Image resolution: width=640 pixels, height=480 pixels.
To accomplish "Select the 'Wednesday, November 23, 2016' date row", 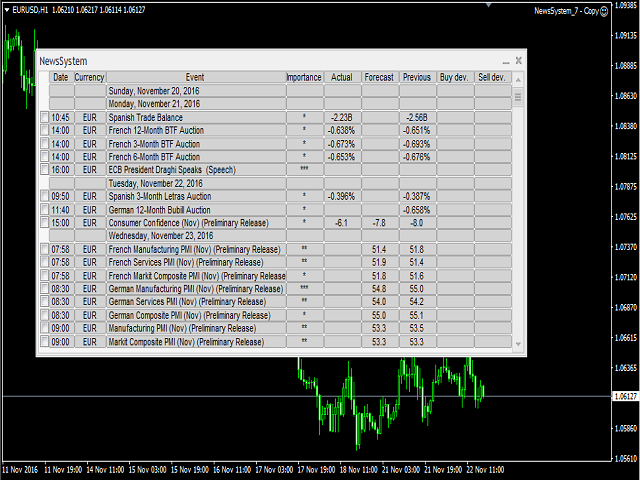I will pos(280,236).
